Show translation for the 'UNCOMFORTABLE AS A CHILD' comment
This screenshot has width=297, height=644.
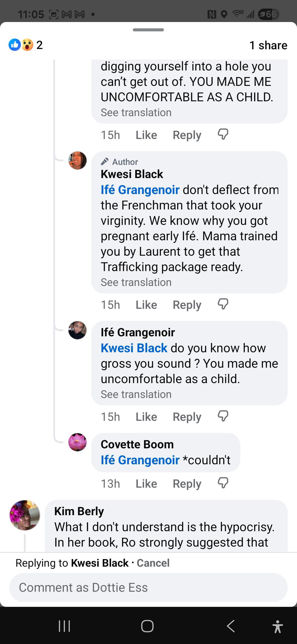tap(136, 112)
